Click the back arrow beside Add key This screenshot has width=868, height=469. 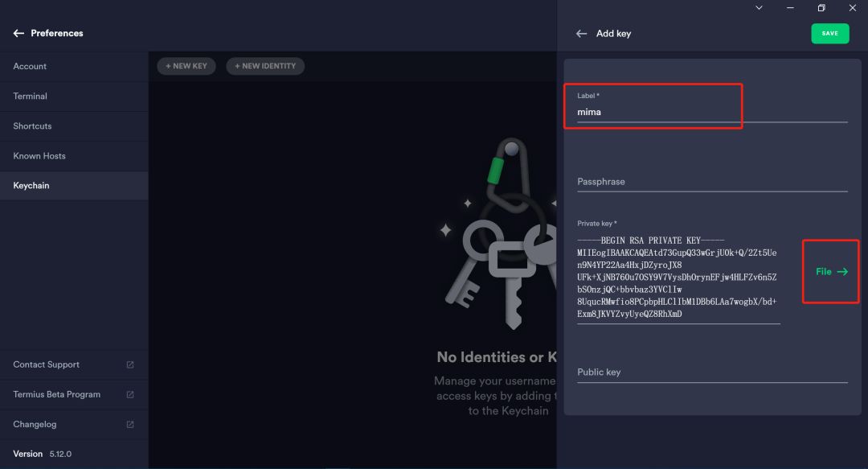(x=582, y=34)
